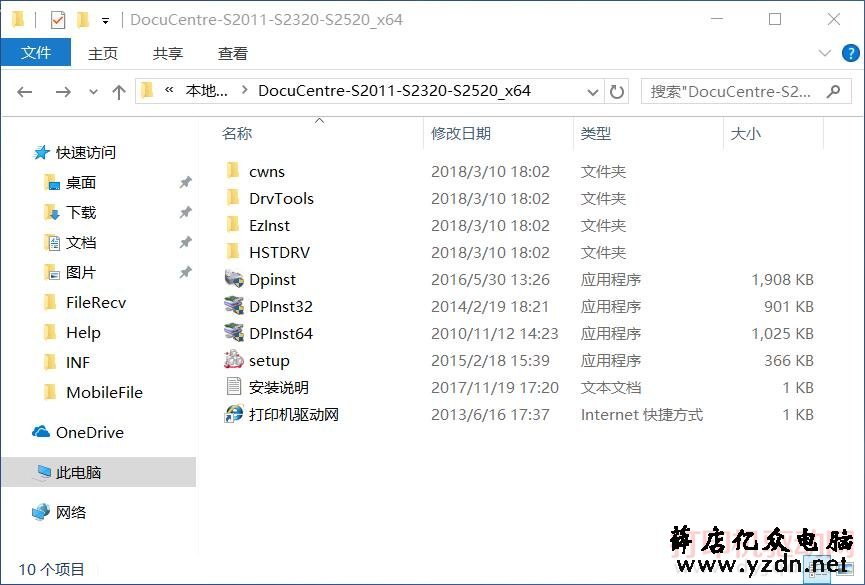
Task: Select the EzInst folder icon
Action: pos(233,225)
